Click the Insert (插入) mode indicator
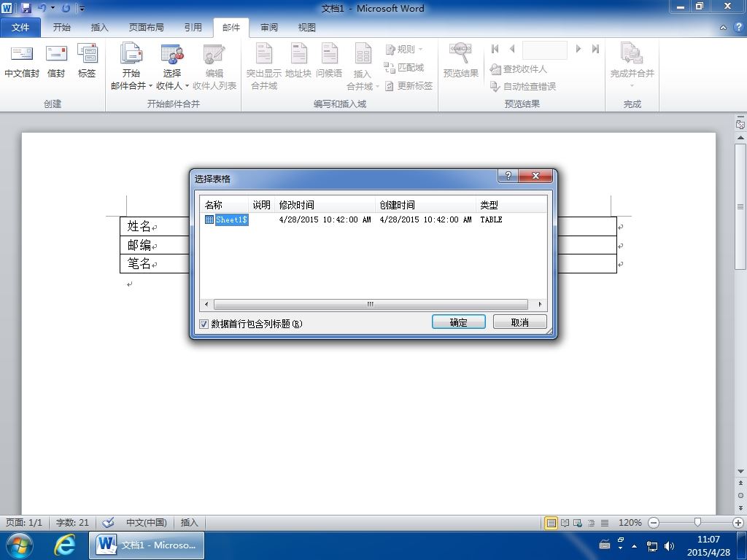This screenshot has width=747, height=560. pos(189,522)
